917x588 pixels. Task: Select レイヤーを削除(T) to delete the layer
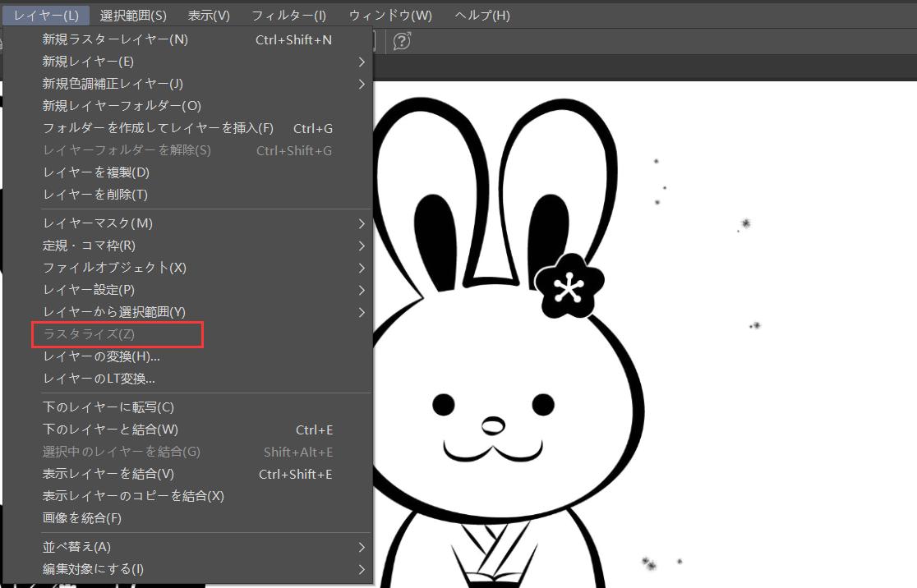(x=95, y=195)
